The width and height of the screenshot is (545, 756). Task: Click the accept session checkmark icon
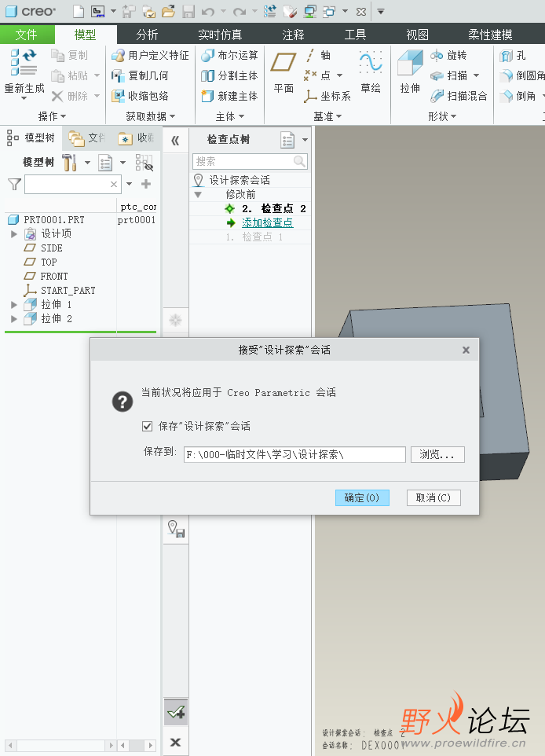[x=176, y=712]
